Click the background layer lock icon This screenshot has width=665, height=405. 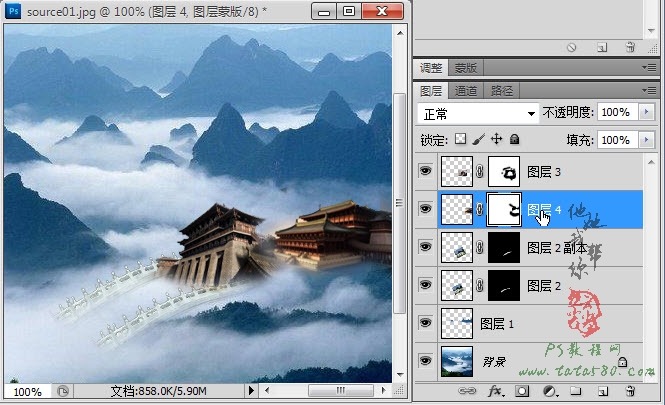click(x=622, y=362)
